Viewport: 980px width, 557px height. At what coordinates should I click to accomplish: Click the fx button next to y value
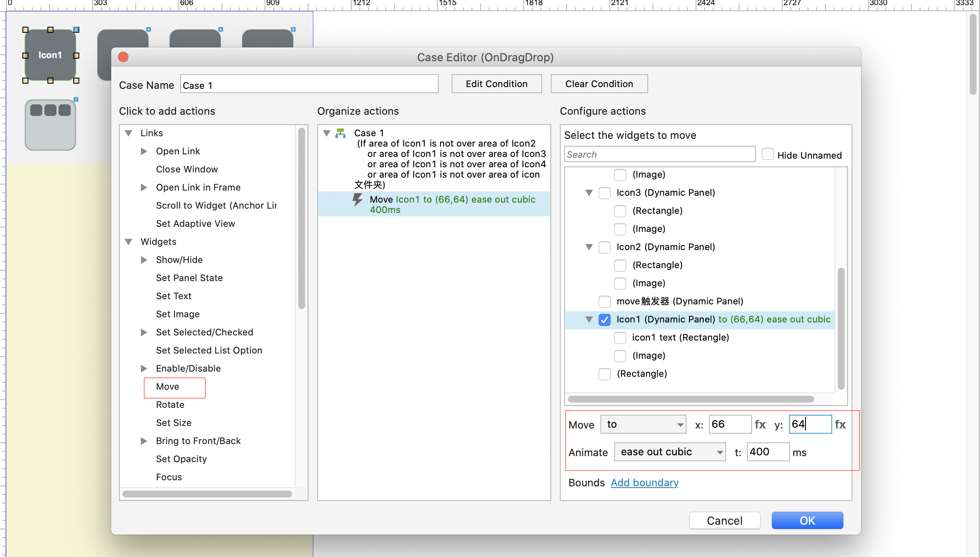tap(840, 425)
